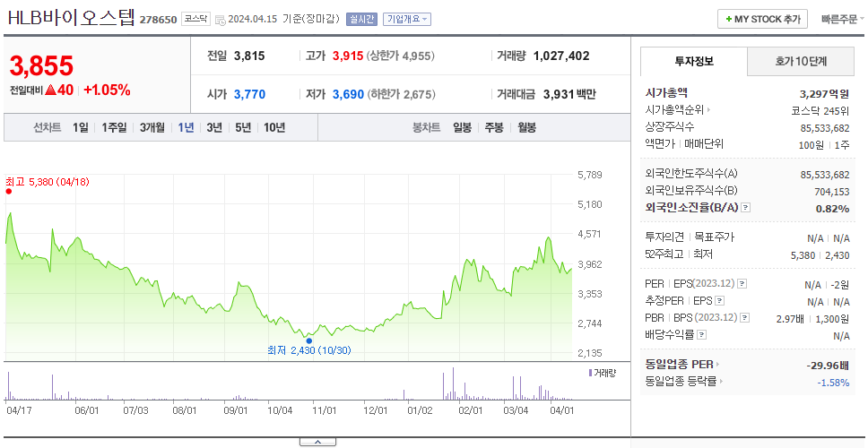This screenshot has height=448, width=868.
Task: Add to MY STOCK
Action: click(x=763, y=19)
